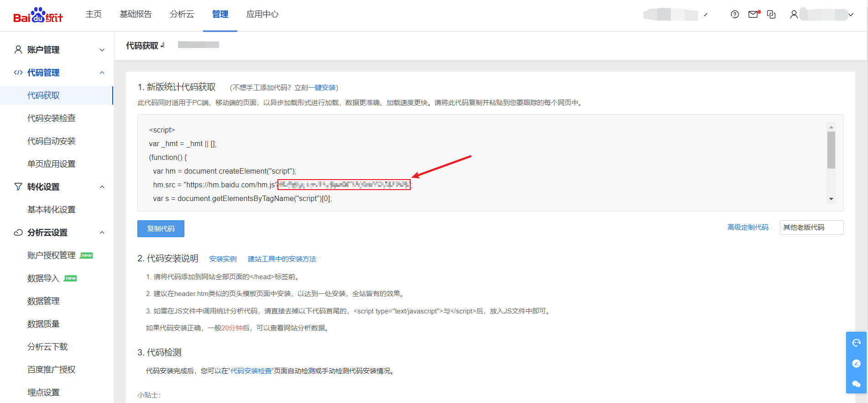Click the 复制代码 button
This screenshot has height=403, width=868.
coord(161,229)
